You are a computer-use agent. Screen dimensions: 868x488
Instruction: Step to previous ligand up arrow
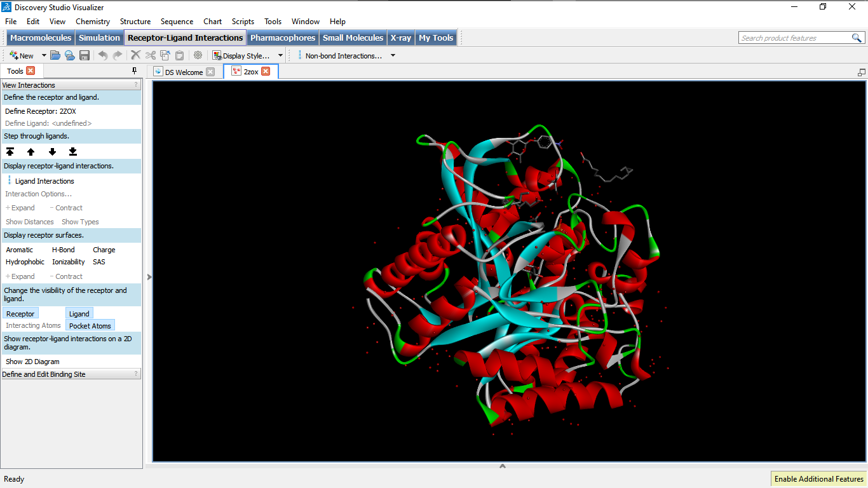click(x=31, y=152)
